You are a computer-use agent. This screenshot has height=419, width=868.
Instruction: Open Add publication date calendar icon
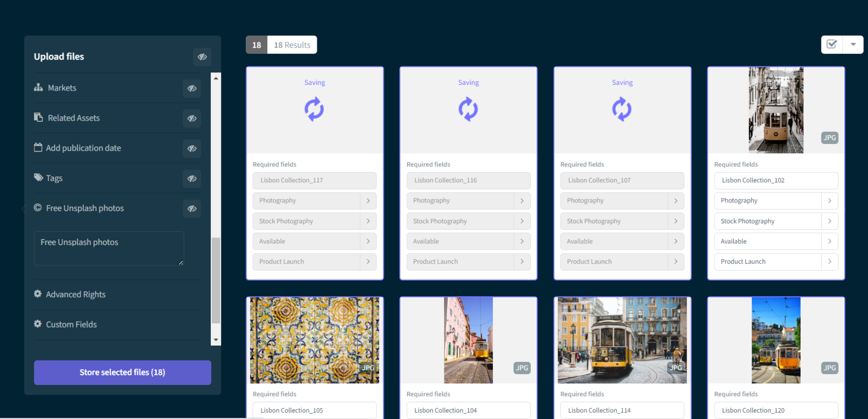pyautogui.click(x=38, y=148)
